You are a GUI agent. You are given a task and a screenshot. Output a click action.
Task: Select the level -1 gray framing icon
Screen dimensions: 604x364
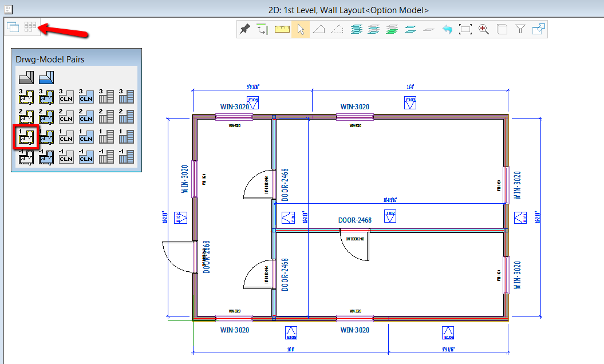click(x=106, y=156)
